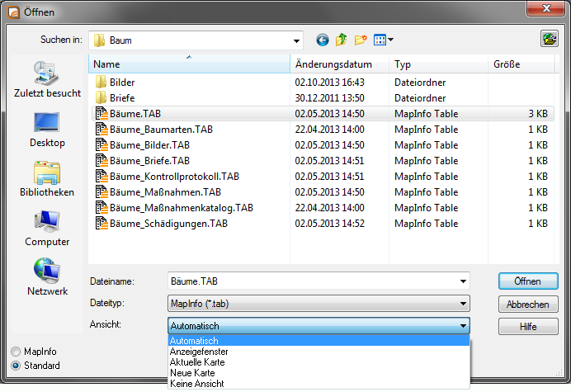Image resolution: width=571 pixels, height=392 pixels.
Task: Choose Keine Ansicht in the Ansicht list
Action: [x=319, y=383]
